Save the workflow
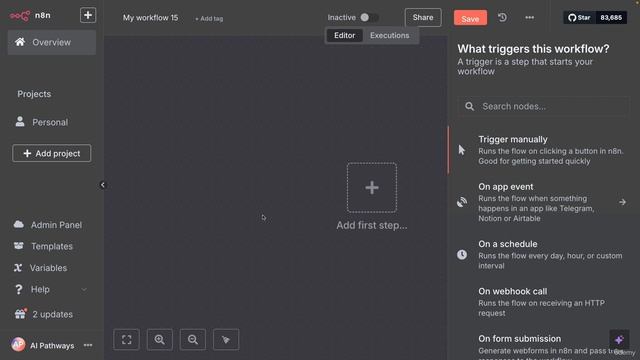This screenshot has width=640, height=360. click(x=470, y=18)
